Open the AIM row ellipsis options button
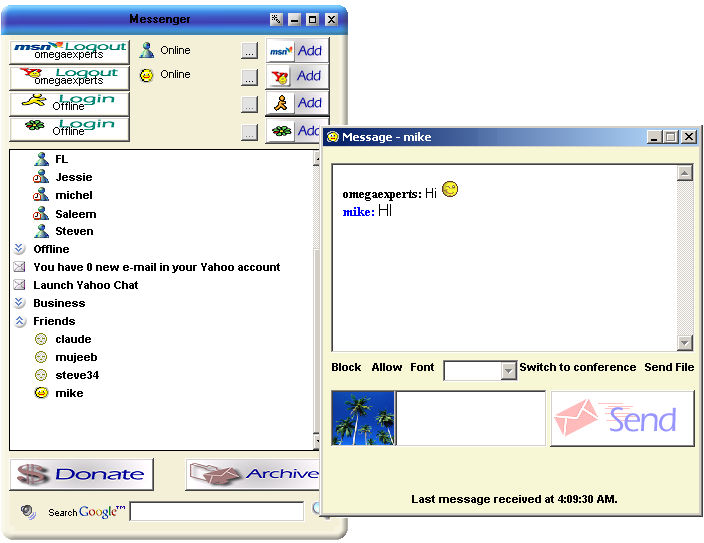This screenshot has width=704, height=543. [250, 104]
